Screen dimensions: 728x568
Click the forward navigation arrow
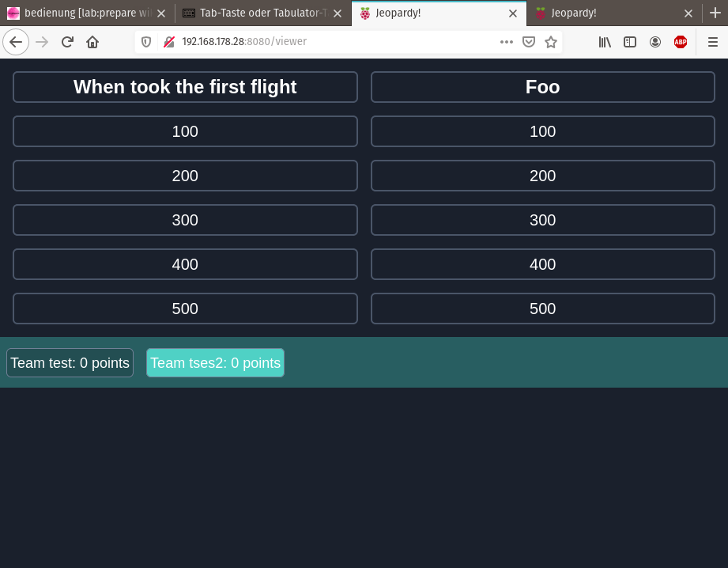point(42,42)
